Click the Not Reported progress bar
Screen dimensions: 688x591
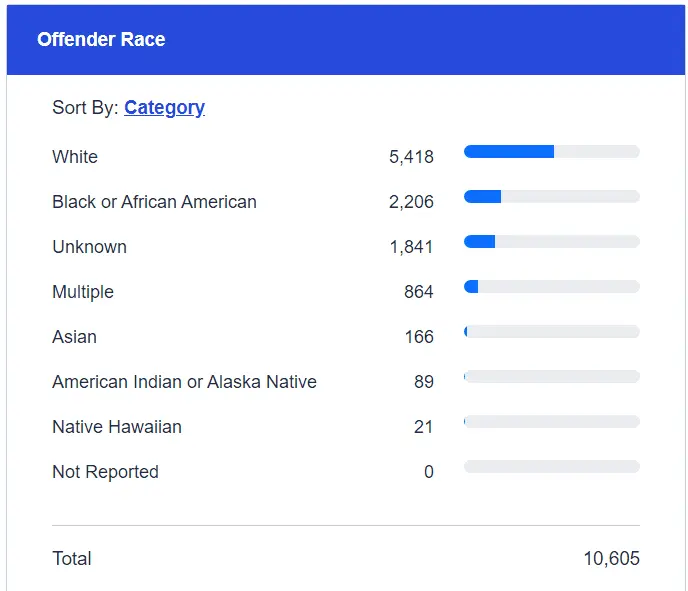pyautogui.click(x=551, y=467)
